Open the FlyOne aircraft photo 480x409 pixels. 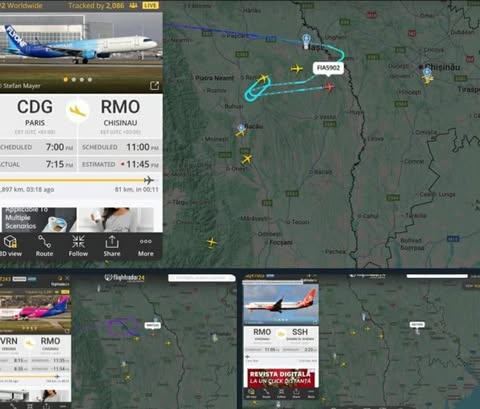[81, 45]
